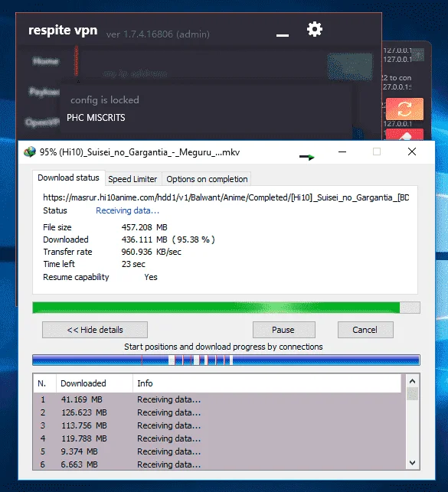Image resolution: width=448 pixels, height=492 pixels.
Task: Select the connections list scrollbar thumb
Action: 413,394
